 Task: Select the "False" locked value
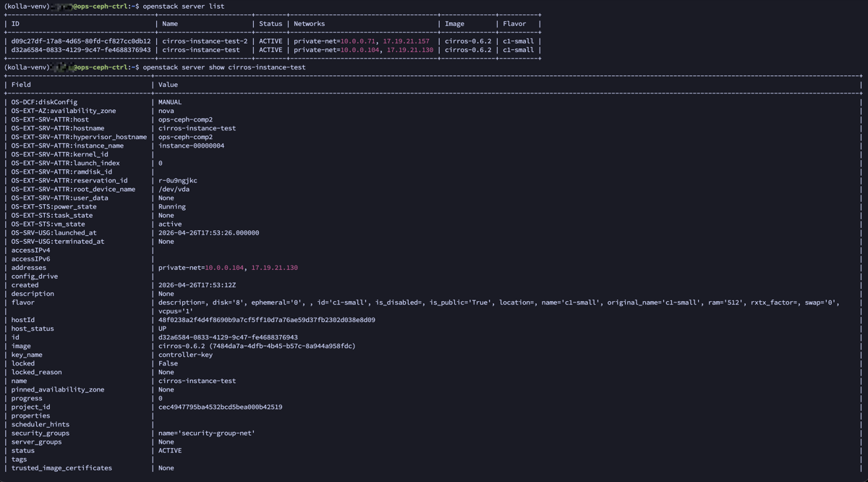pyautogui.click(x=169, y=363)
